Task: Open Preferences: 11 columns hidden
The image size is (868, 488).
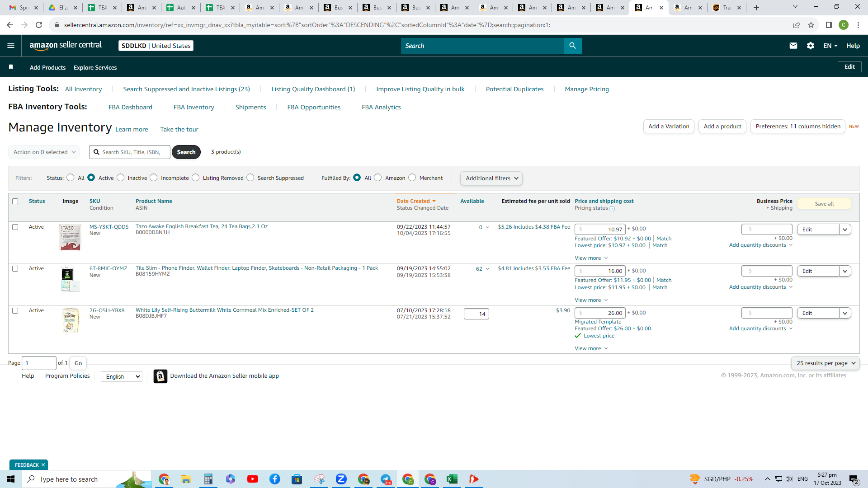Action: click(798, 127)
